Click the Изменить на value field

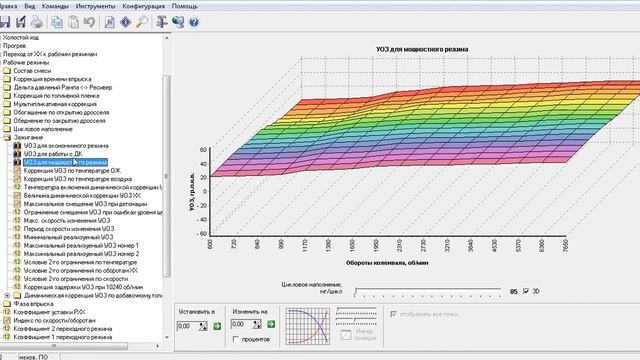pyautogui.click(x=242, y=324)
